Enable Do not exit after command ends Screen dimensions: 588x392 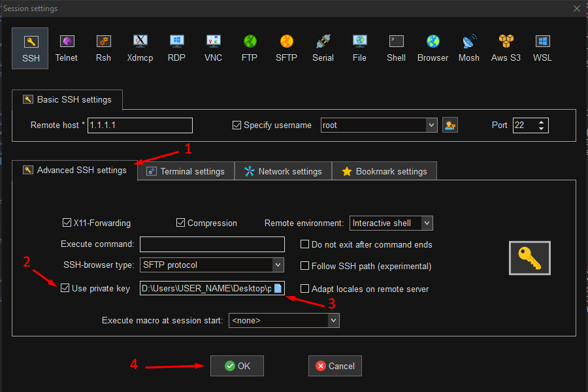pos(305,244)
